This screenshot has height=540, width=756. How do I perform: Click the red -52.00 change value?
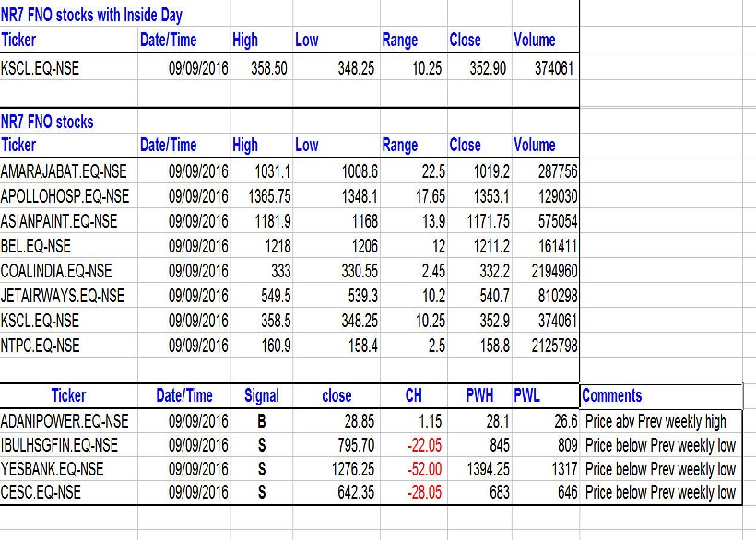point(424,469)
